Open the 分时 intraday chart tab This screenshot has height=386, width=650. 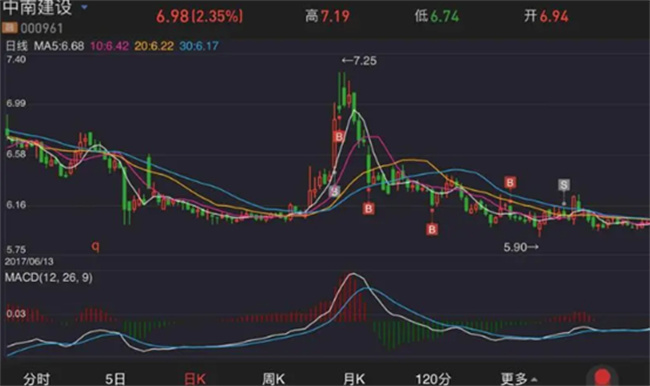[x=37, y=379]
